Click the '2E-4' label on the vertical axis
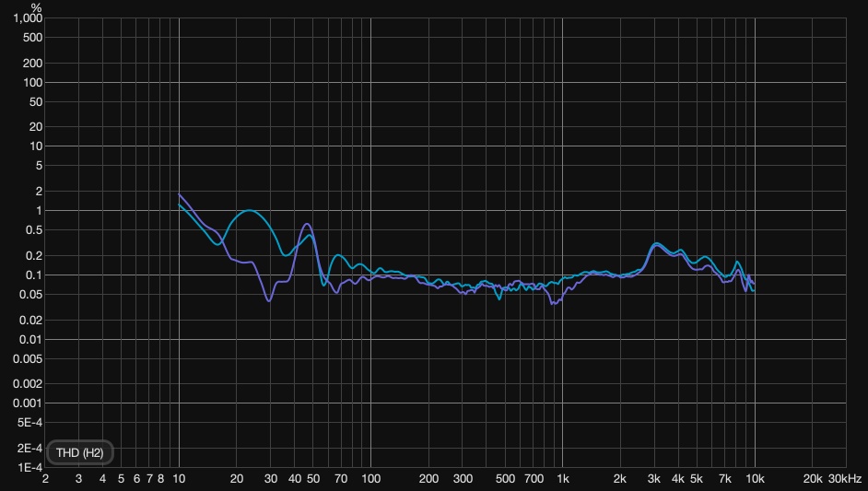 (x=29, y=448)
